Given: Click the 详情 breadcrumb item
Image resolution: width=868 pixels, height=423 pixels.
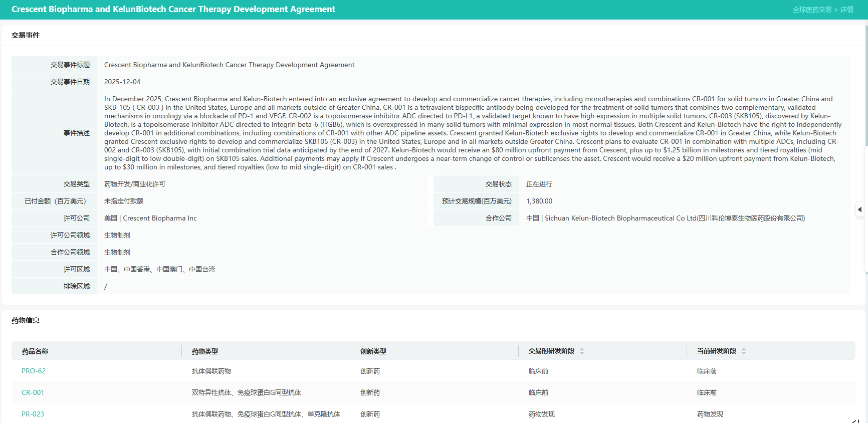Looking at the screenshot, I should coord(847,10).
